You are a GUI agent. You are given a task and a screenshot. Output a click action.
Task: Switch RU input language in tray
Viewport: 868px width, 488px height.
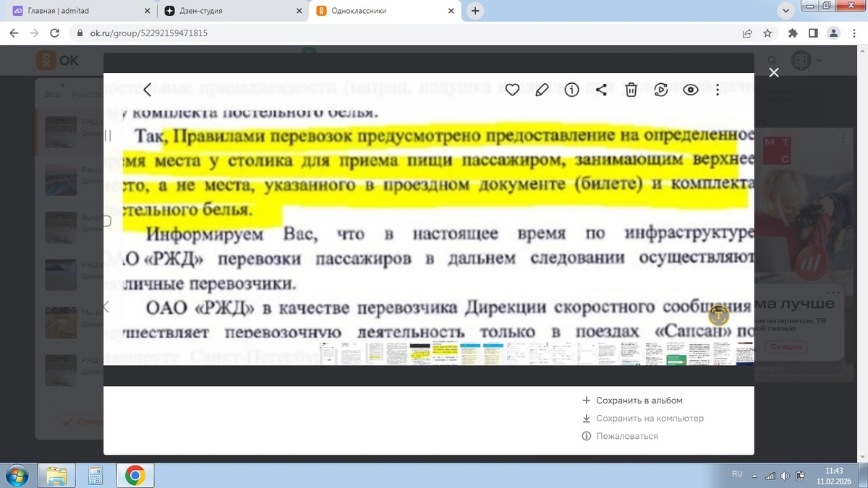point(737,474)
